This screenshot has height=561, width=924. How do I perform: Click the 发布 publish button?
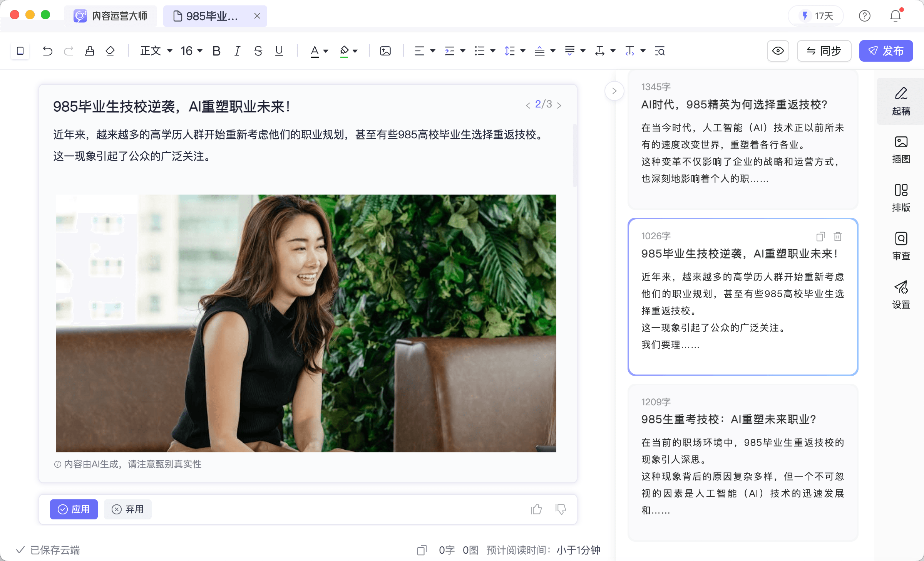[885, 51]
